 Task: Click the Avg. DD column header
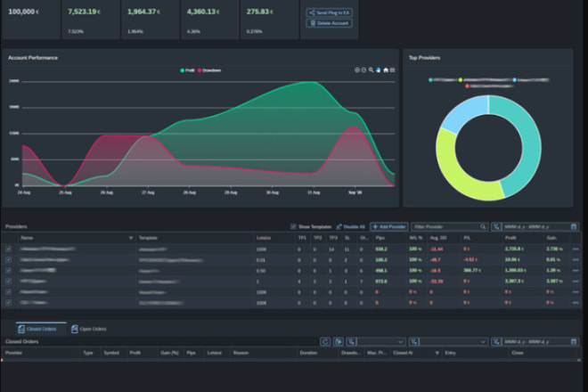pyautogui.click(x=438, y=238)
